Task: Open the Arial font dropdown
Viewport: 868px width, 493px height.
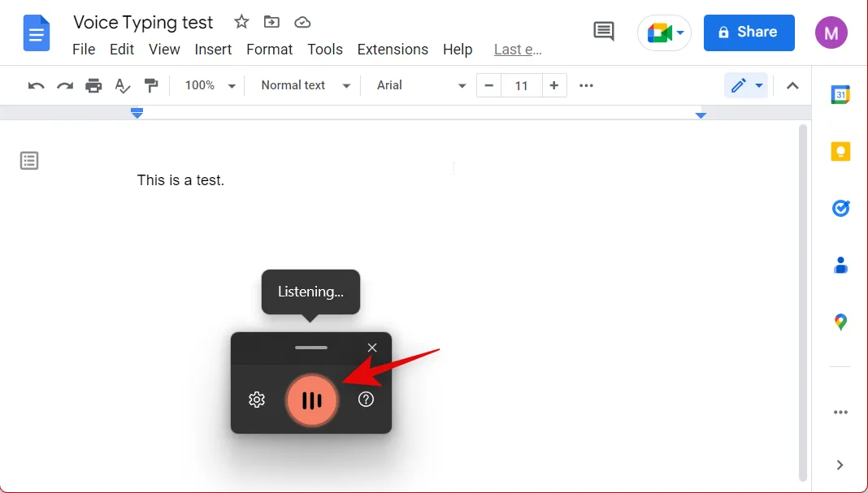Action: [x=421, y=85]
